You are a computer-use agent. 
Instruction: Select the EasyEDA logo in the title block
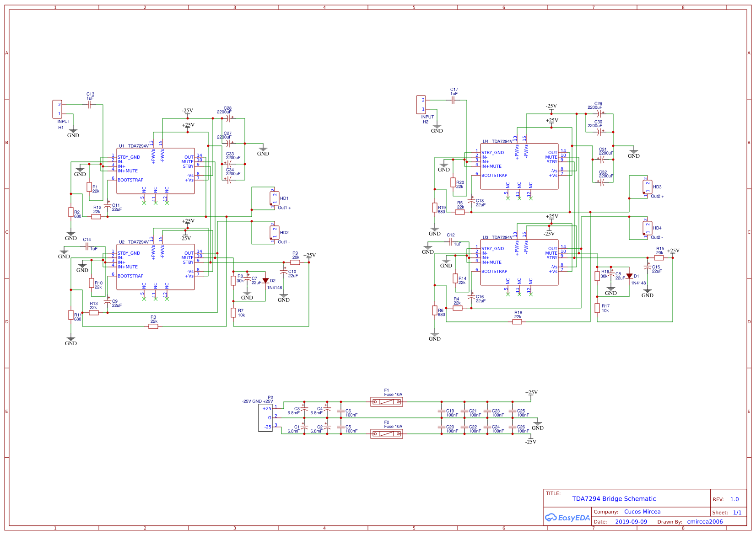567,518
